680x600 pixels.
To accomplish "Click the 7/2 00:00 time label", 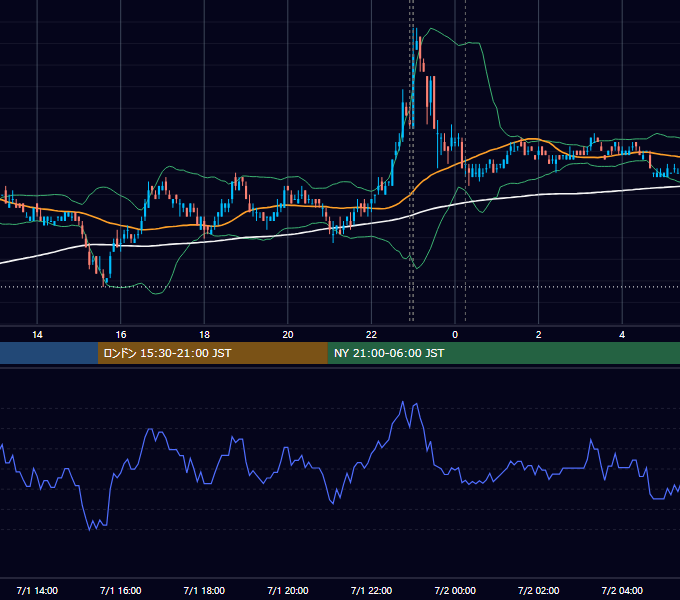I will pos(455,590).
